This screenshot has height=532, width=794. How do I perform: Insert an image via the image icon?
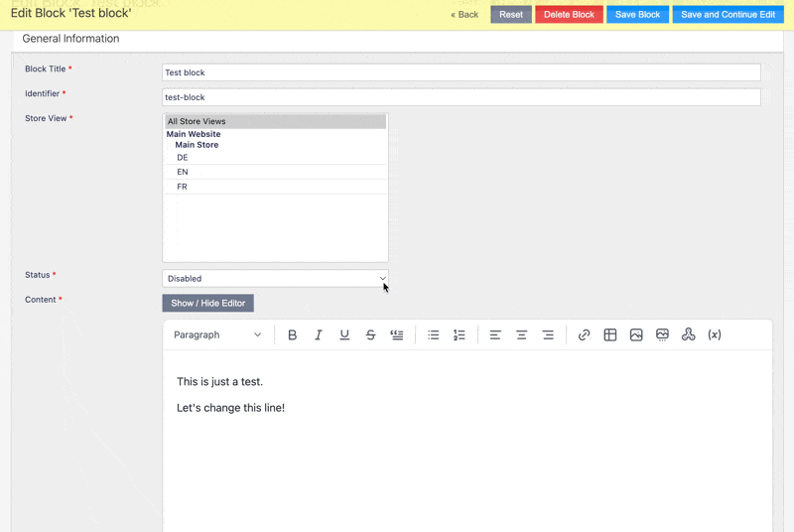pyautogui.click(x=636, y=335)
